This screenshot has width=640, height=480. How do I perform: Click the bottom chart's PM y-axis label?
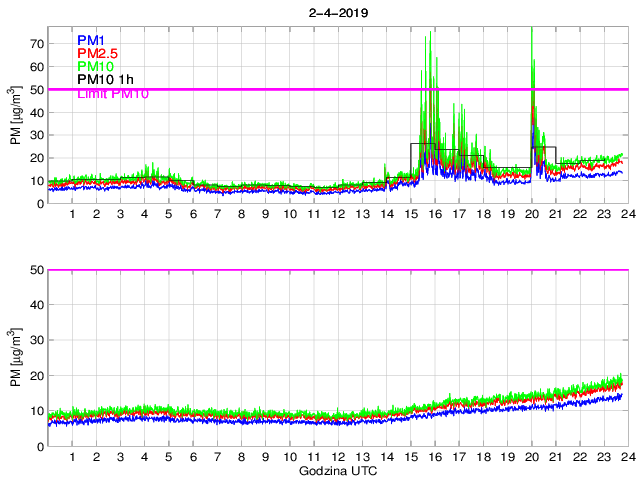pyautogui.click(x=16, y=358)
